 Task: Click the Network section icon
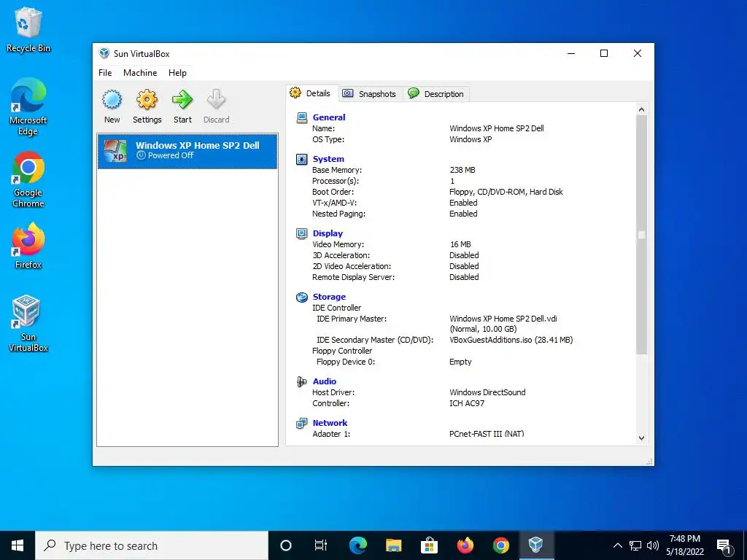click(301, 423)
